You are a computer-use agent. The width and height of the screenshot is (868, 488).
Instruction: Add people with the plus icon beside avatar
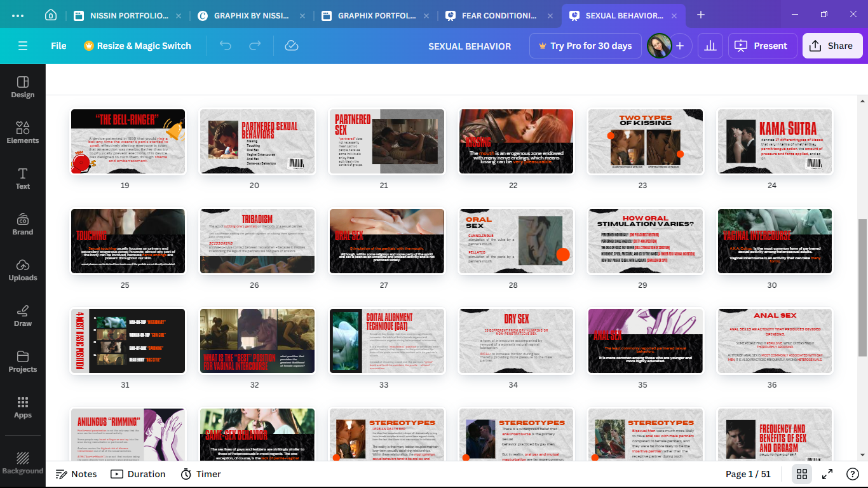680,46
